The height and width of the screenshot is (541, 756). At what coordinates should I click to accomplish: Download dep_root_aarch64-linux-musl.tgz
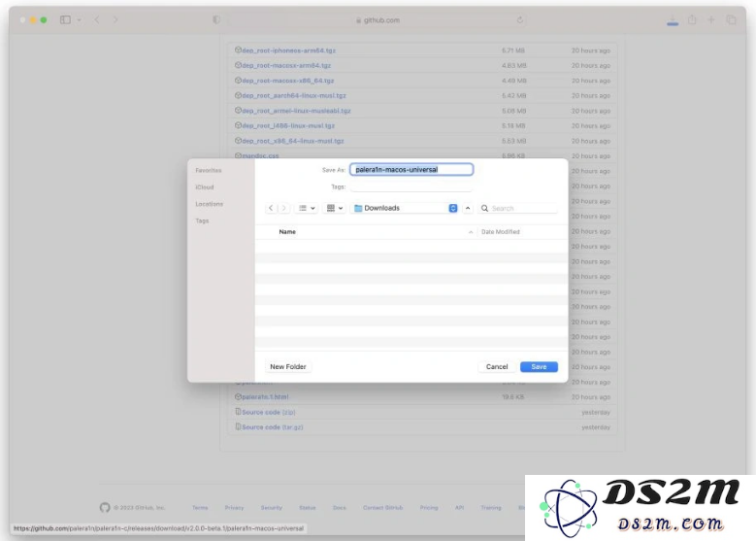[x=294, y=95]
